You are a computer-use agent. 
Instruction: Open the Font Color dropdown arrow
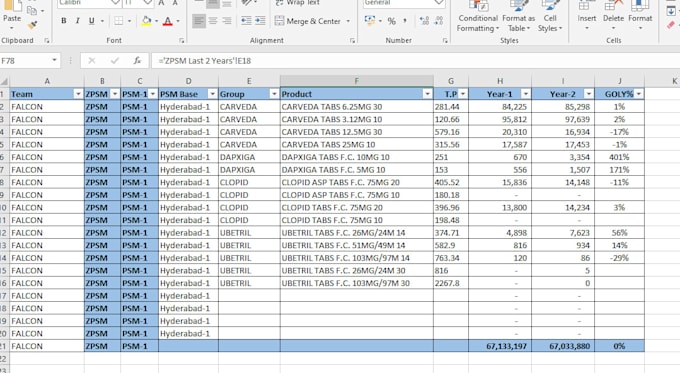[178, 21]
